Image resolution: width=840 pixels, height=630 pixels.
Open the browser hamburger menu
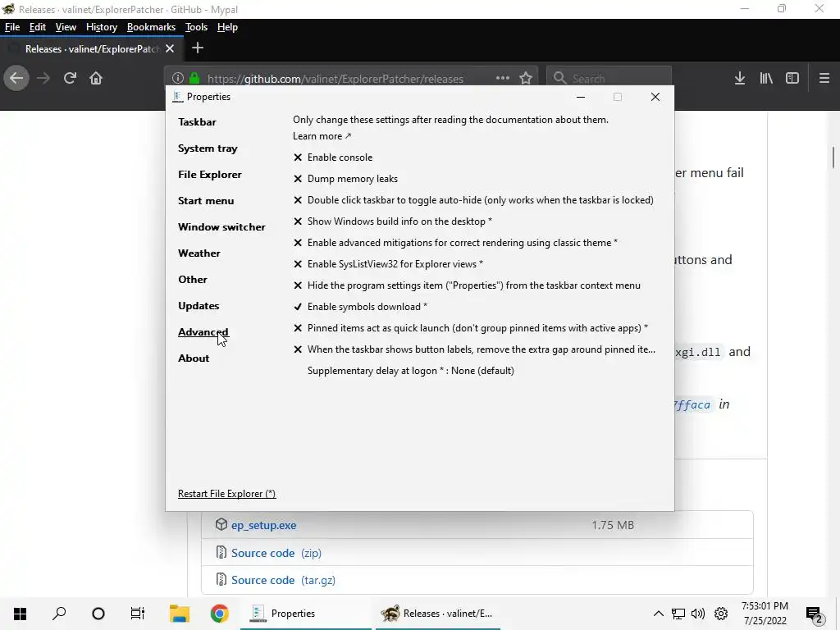[824, 78]
